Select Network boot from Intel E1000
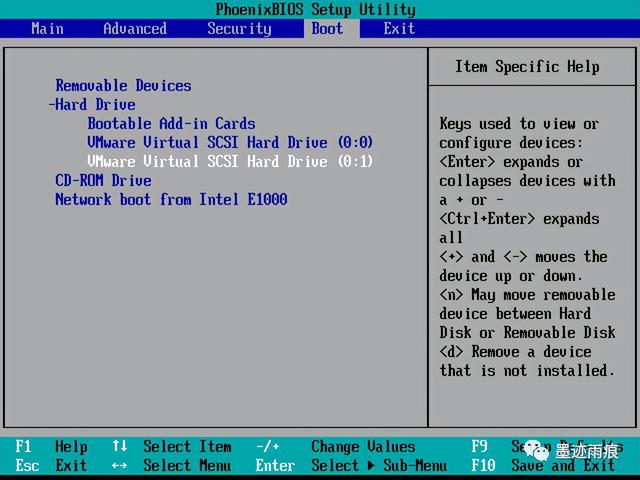The width and height of the screenshot is (640, 480). pyautogui.click(x=171, y=199)
